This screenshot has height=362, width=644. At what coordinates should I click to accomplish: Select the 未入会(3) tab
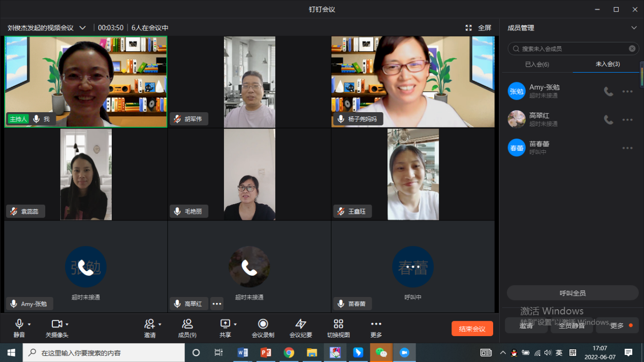(607, 64)
